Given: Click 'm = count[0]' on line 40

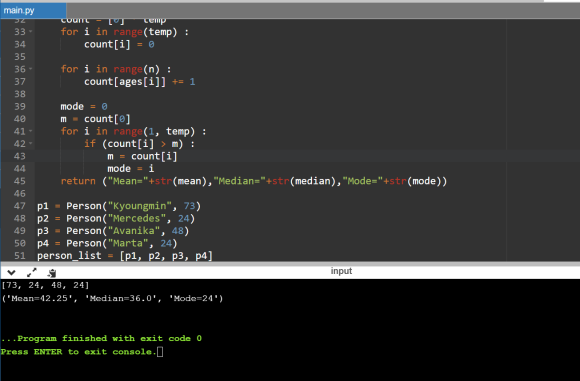Looking at the screenshot, I should (95, 119).
